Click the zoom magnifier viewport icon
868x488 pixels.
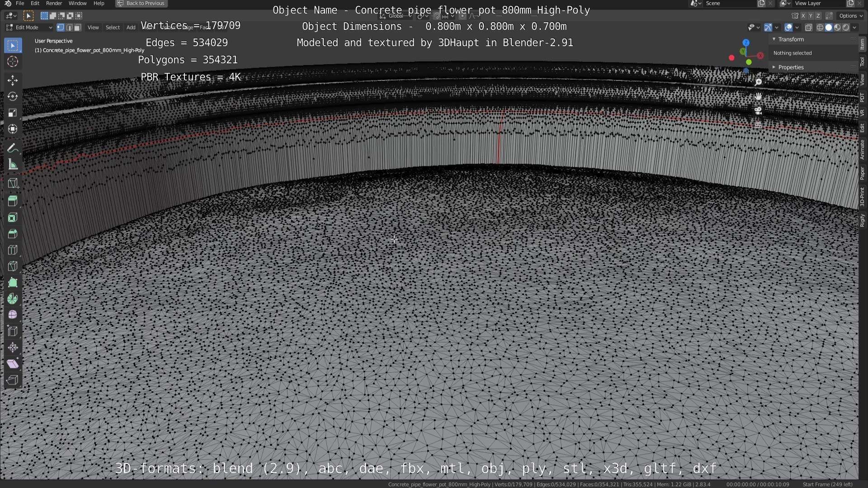[758, 82]
